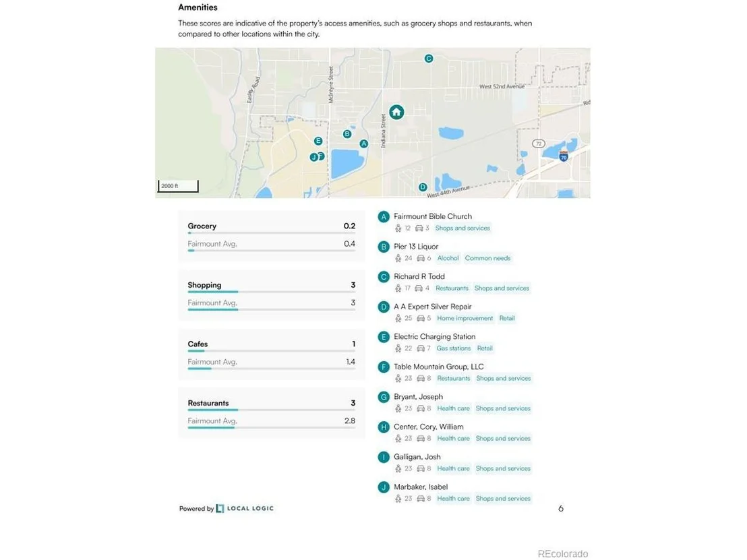
Task: Click the H badge beside Center, Cory, William
Action: pyautogui.click(x=384, y=427)
